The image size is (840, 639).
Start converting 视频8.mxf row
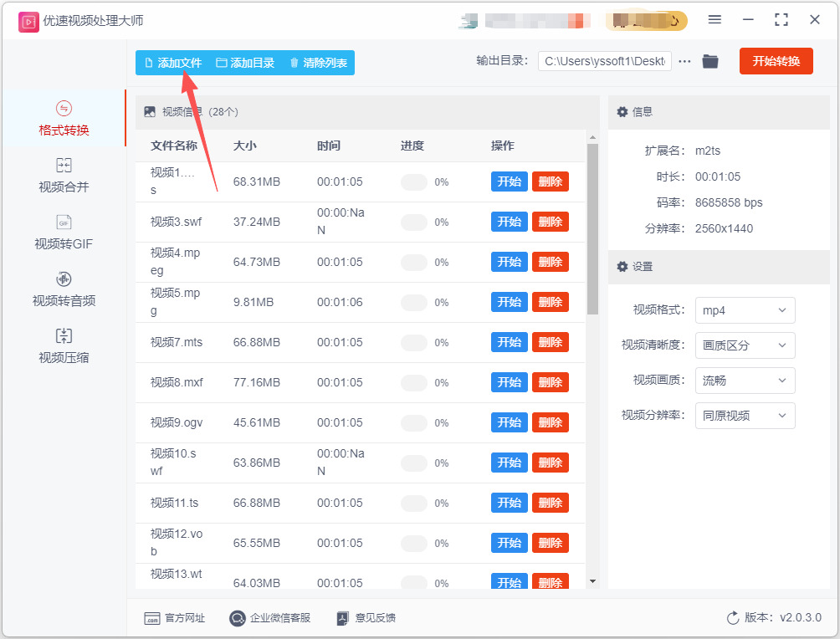point(509,382)
